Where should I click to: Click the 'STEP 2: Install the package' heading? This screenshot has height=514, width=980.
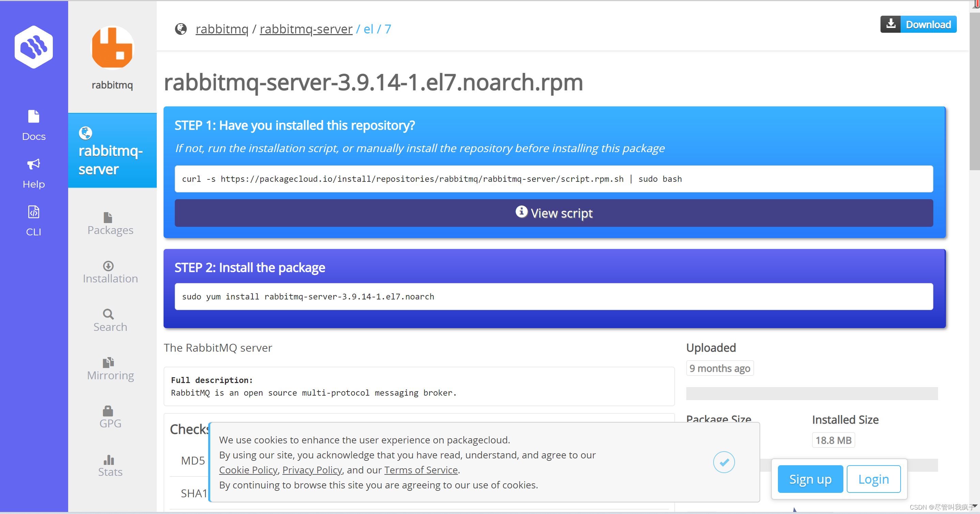point(249,268)
